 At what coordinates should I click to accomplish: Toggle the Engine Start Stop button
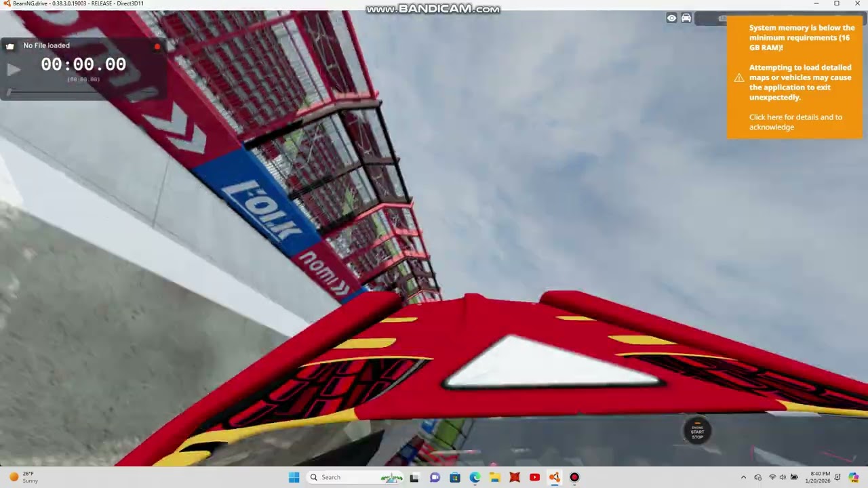(x=697, y=431)
